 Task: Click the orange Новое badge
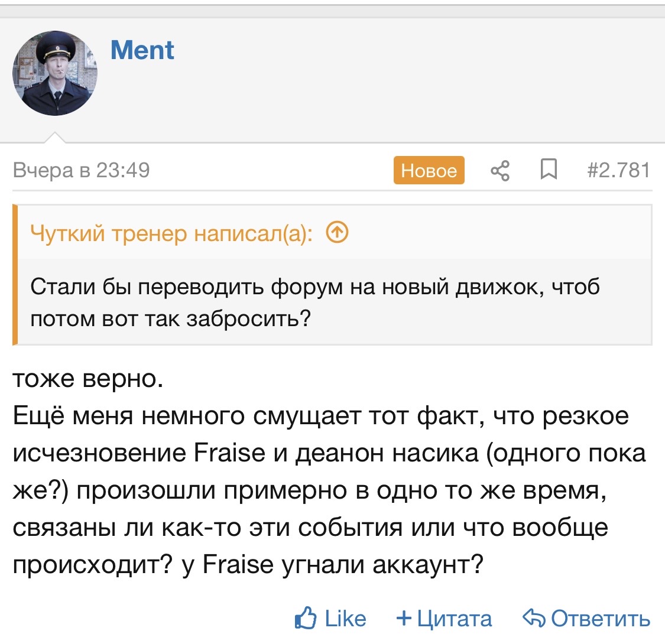click(429, 170)
